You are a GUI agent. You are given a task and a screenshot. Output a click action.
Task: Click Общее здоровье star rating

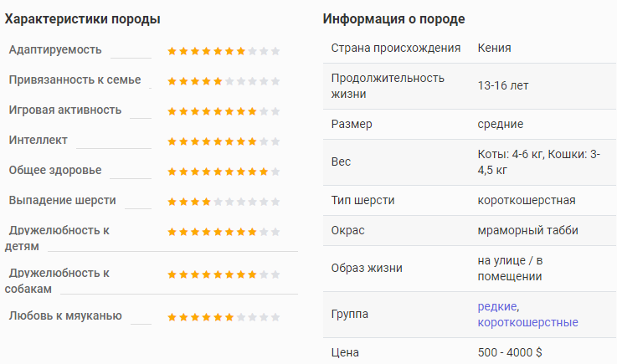tap(224, 172)
